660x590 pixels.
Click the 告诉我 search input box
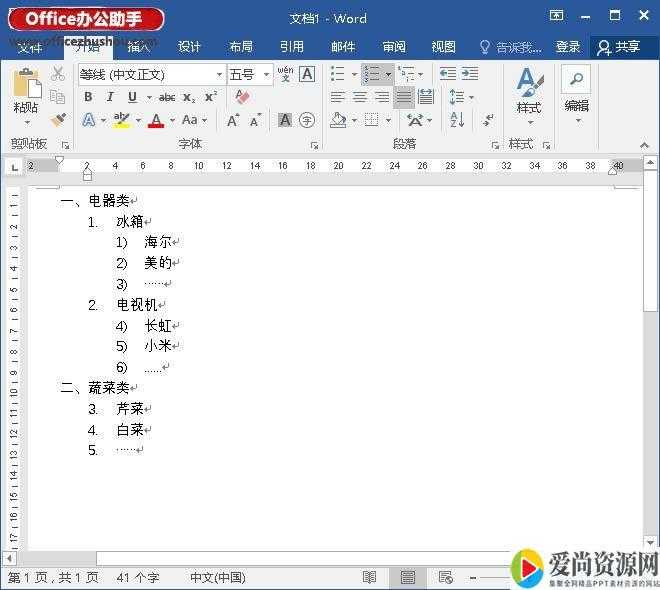point(510,47)
